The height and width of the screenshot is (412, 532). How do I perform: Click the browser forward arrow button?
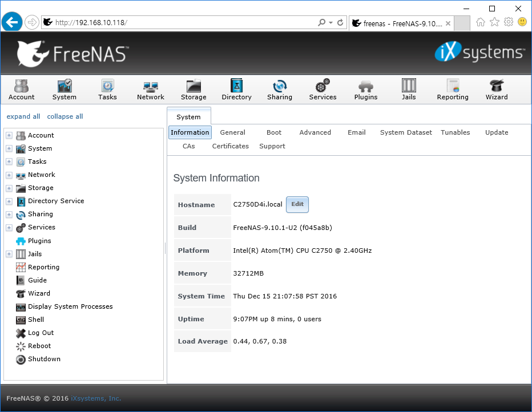(x=31, y=23)
